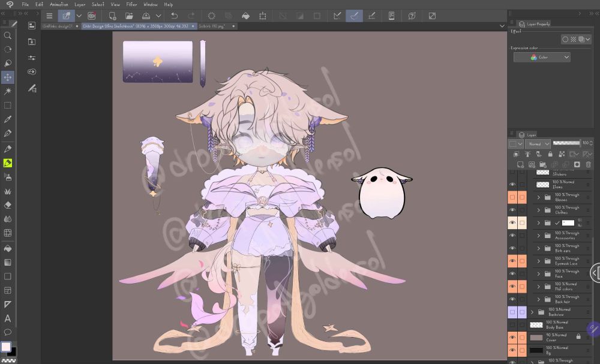The image size is (600, 364).
Task: Toggle Snap to ruler icon
Action: click(x=337, y=16)
